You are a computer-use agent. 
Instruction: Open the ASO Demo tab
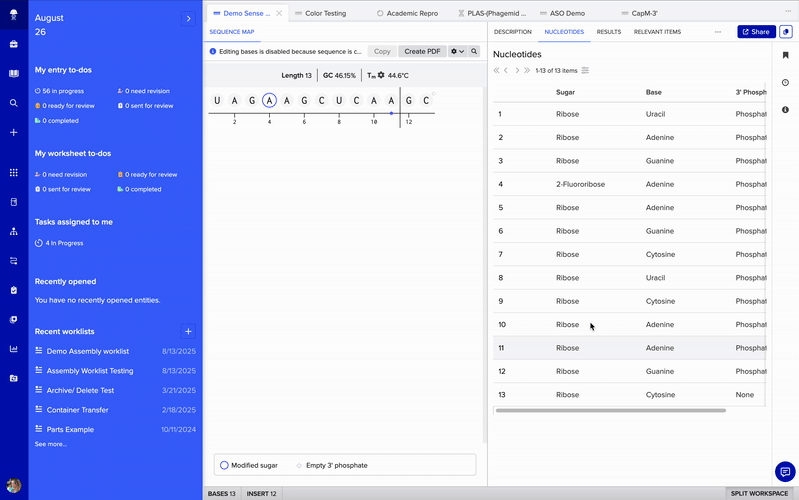(567, 13)
